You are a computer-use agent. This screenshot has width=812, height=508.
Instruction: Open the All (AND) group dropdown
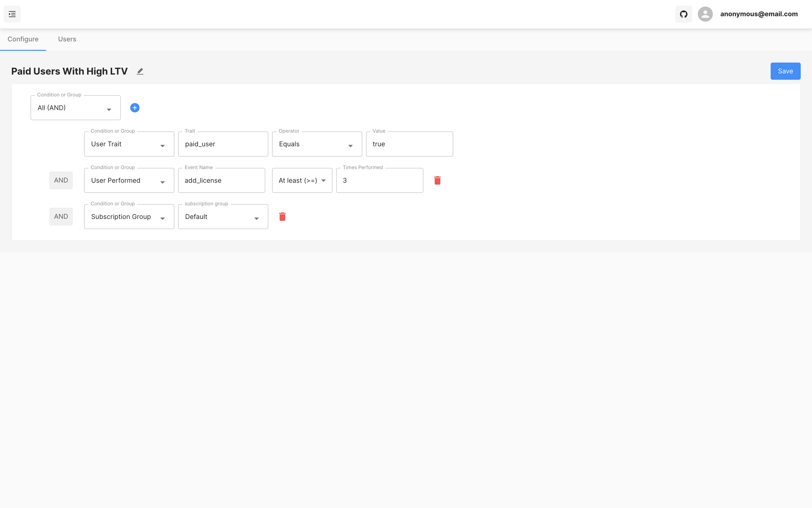pos(75,108)
